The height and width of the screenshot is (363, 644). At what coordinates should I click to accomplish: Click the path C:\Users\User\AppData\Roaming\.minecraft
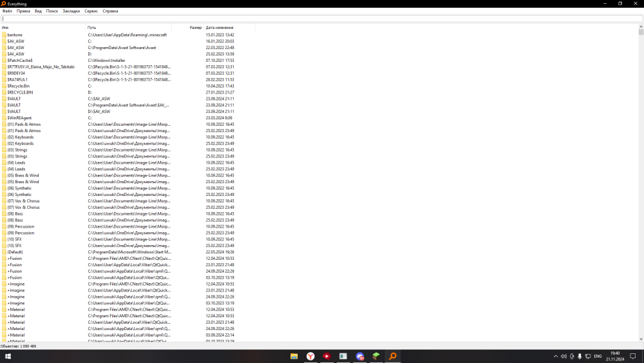pos(128,35)
